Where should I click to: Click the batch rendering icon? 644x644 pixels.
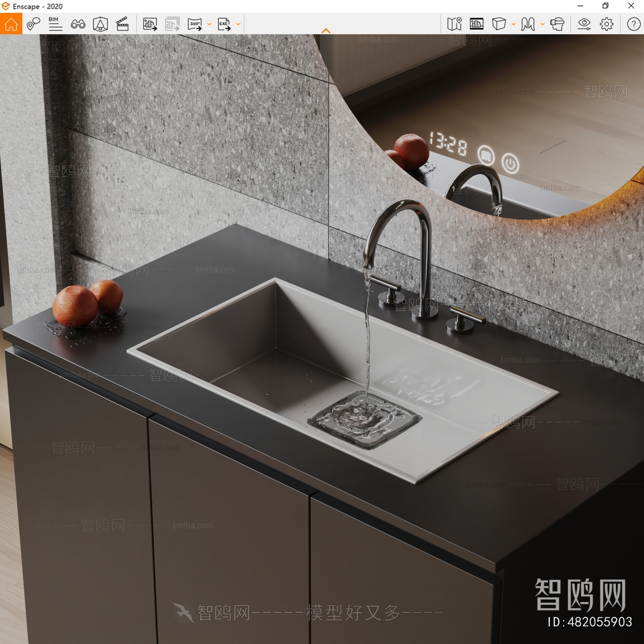(172, 24)
